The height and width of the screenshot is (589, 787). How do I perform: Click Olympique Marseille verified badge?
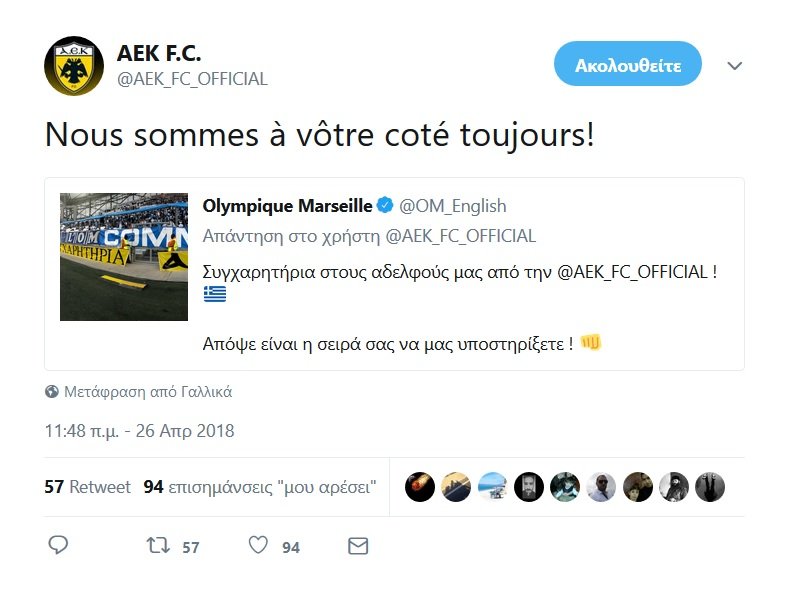pos(385,206)
